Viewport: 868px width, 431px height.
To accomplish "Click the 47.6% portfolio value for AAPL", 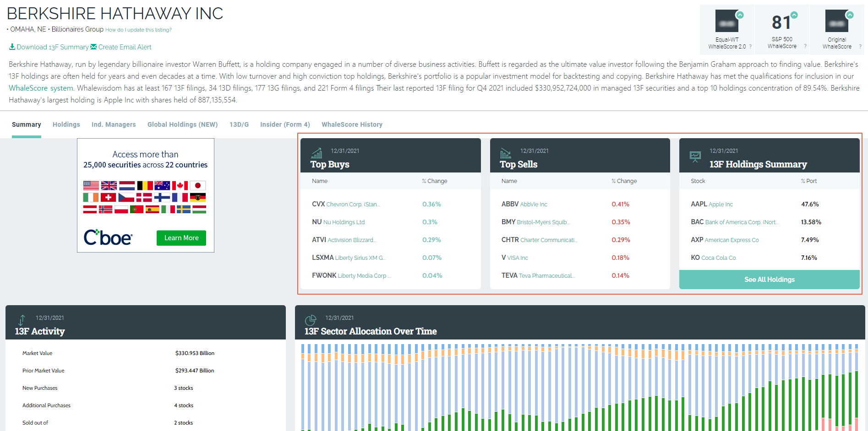I will point(810,204).
